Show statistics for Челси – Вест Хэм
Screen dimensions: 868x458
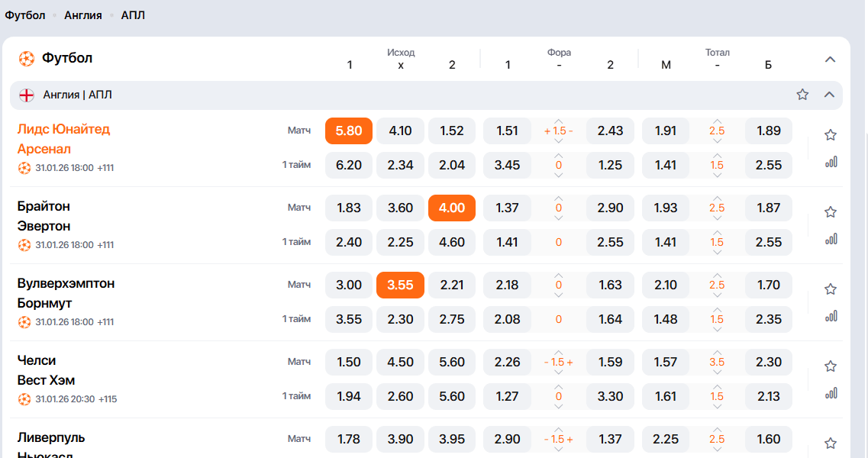[x=831, y=393]
